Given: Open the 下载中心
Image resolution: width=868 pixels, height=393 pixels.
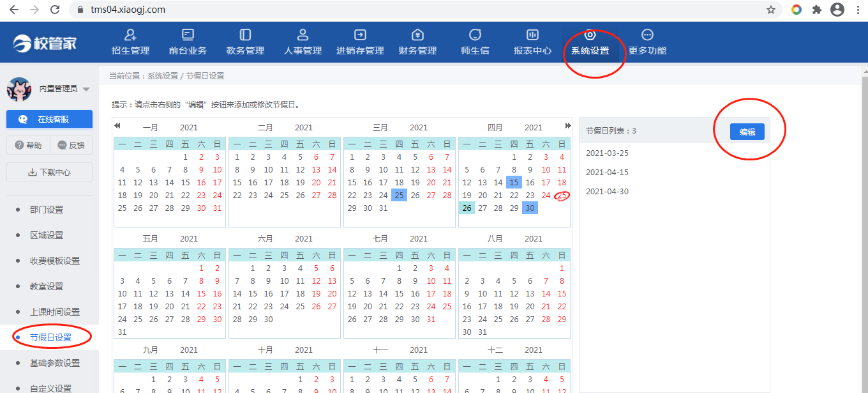Looking at the screenshot, I should (x=49, y=172).
